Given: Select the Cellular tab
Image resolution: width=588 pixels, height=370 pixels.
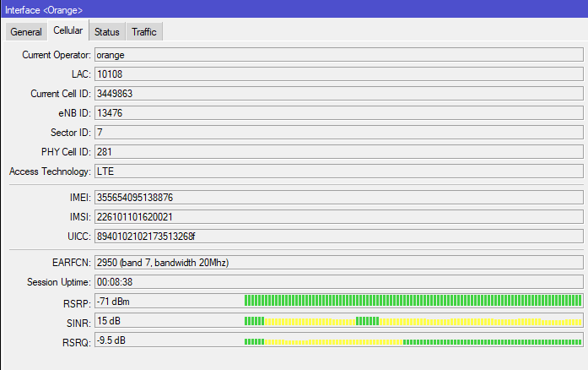Looking at the screenshot, I should click(x=67, y=30).
